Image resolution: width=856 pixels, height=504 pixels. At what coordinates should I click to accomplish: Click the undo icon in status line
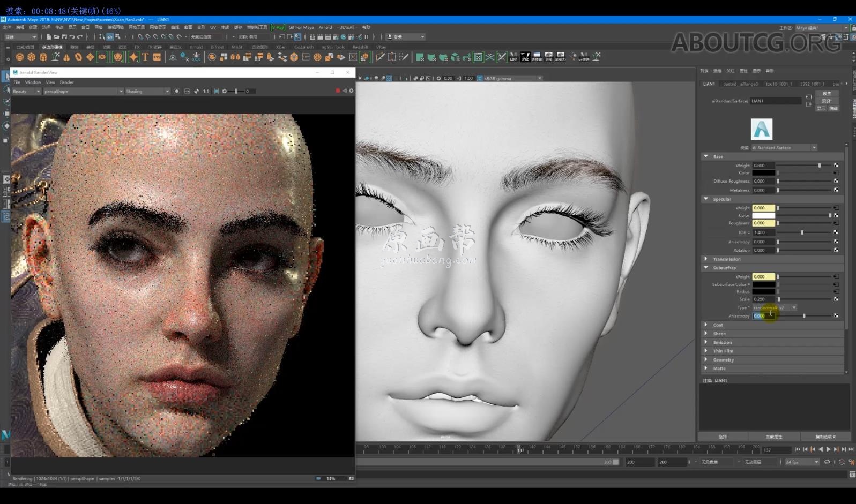click(x=72, y=37)
